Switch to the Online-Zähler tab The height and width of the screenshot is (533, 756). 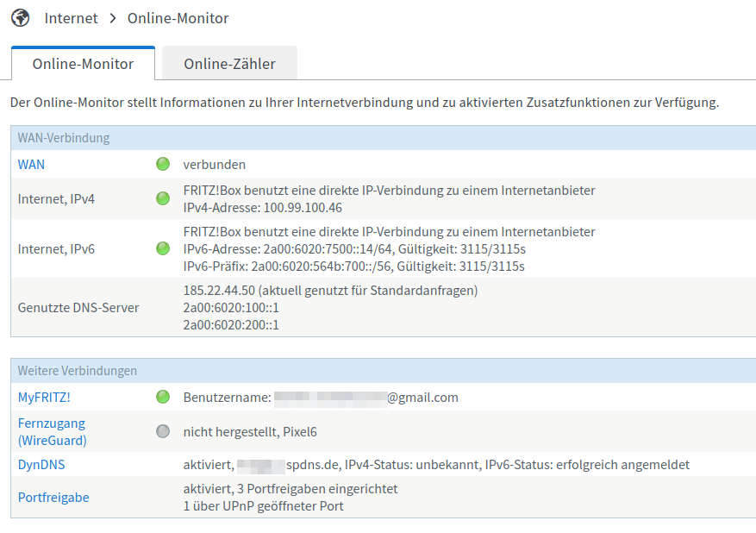tap(229, 64)
